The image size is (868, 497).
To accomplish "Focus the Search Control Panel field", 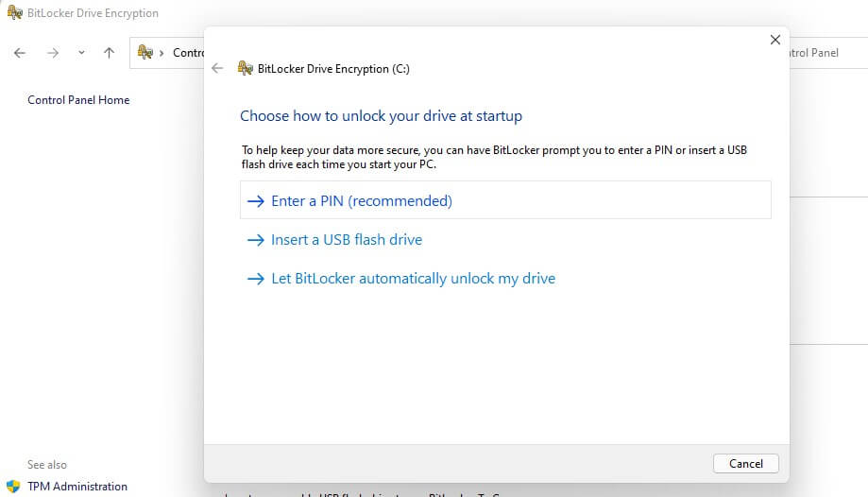I will coord(828,53).
